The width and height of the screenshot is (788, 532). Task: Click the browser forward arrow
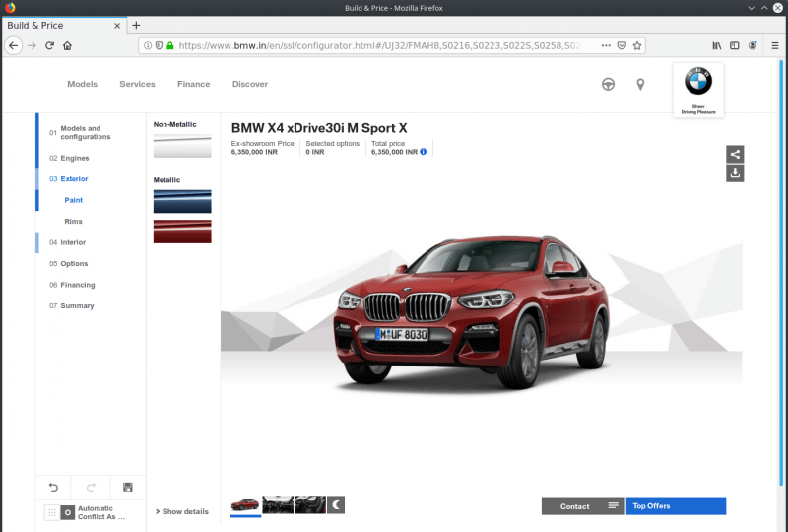click(32, 45)
